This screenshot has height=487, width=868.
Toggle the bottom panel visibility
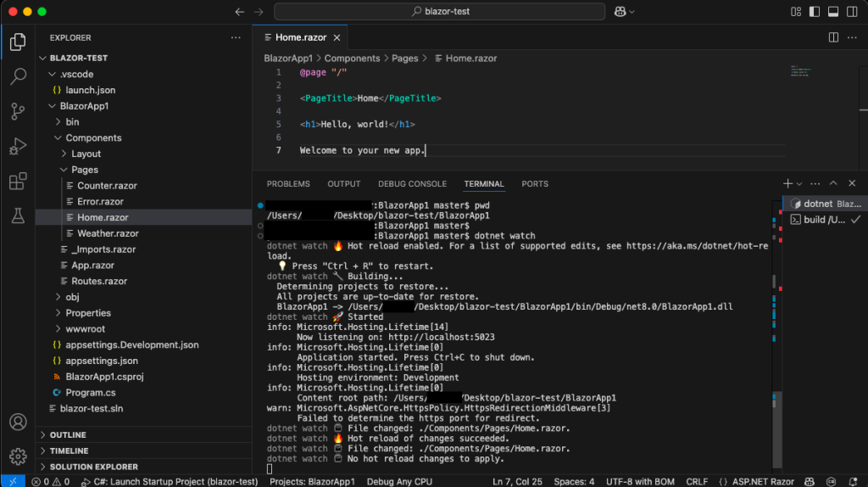pos(833,12)
